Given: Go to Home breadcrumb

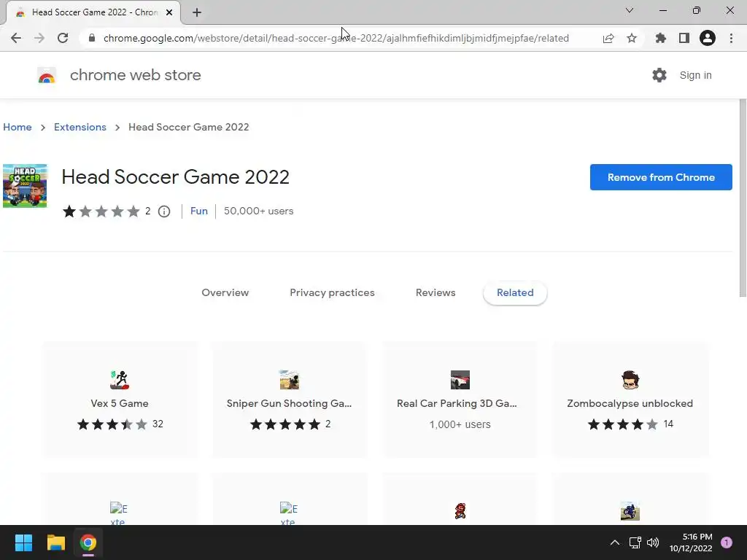Looking at the screenshot, I should 18,127.
